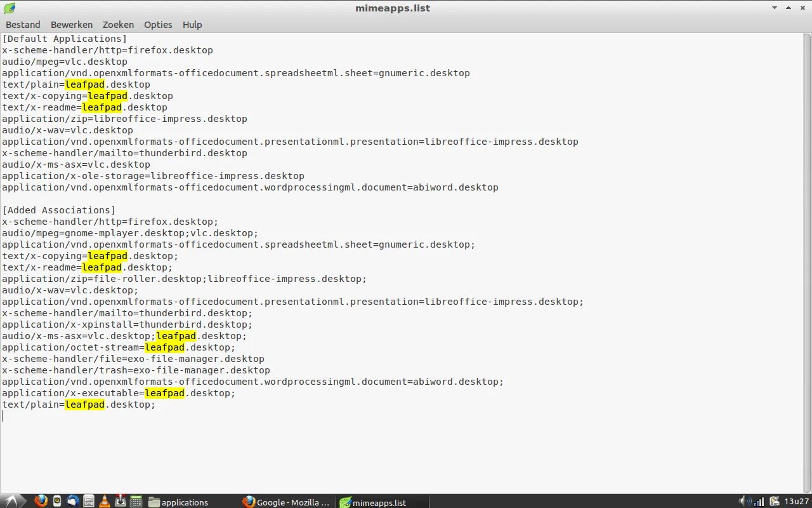Open the calculator launcher in the panel
This screenshot has height=508, width=812.
136,501
